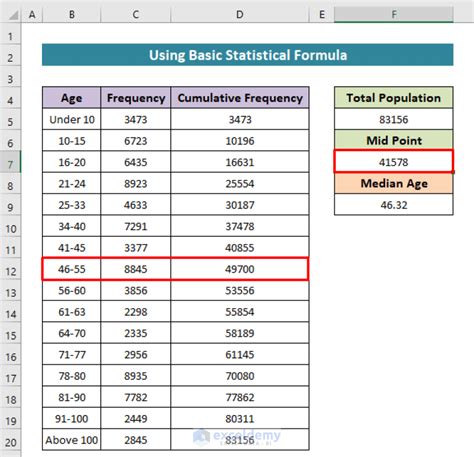The width and height of the screenshot is (474, 457).
Task: Click the Median Age value 46.32
Action: point(394,205)
